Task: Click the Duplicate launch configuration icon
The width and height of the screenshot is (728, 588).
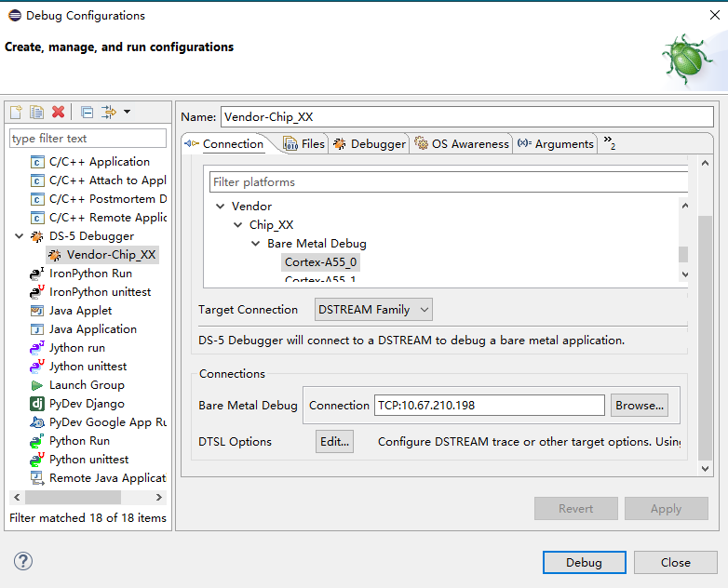Action: pos(36,113)
